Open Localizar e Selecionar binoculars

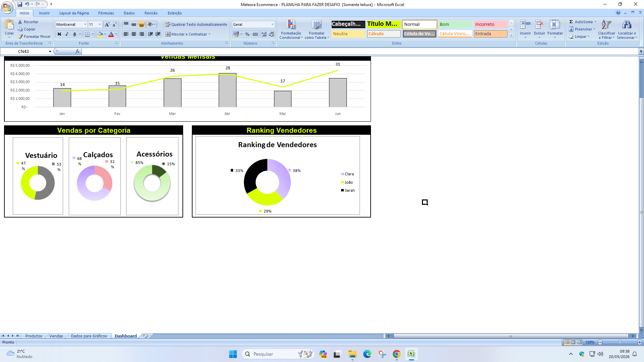[x=627, y=29]
